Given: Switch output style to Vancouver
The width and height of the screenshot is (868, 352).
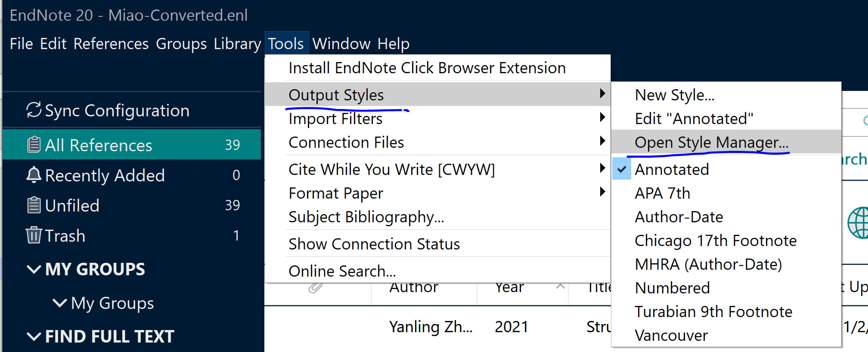Looking at the screenshot, I should click(x=671, y=335).
